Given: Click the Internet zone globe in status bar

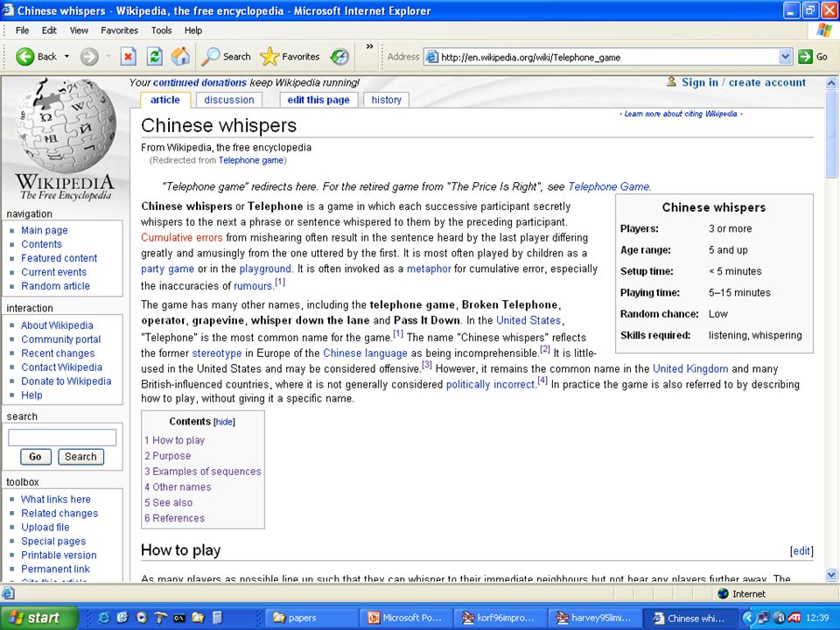Looking at the screenshot, I should click(724, 593).
